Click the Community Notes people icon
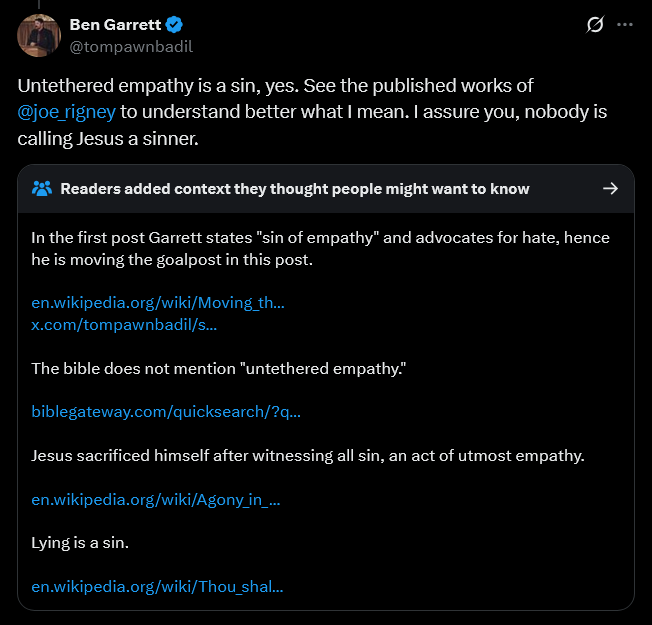This screenshot has height=625, width=652. point(42,188)
